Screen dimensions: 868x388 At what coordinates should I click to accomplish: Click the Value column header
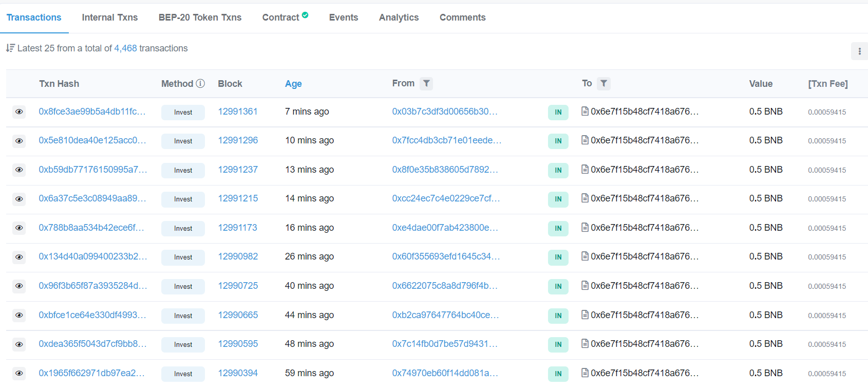[x=761, y=84]
